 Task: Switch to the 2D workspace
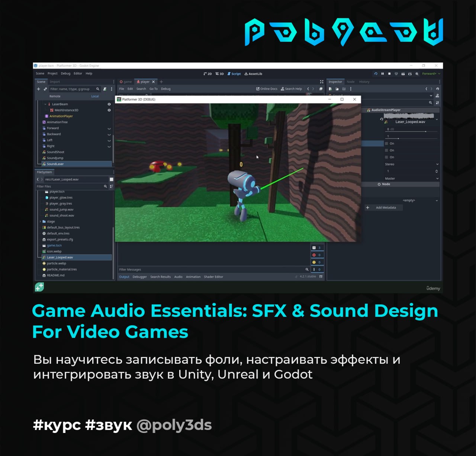click(208, 74)
